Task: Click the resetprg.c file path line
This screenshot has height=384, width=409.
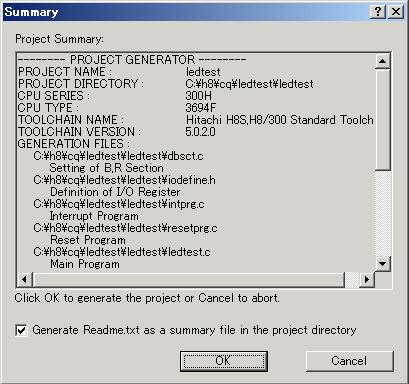Action: tap(125, 228)
